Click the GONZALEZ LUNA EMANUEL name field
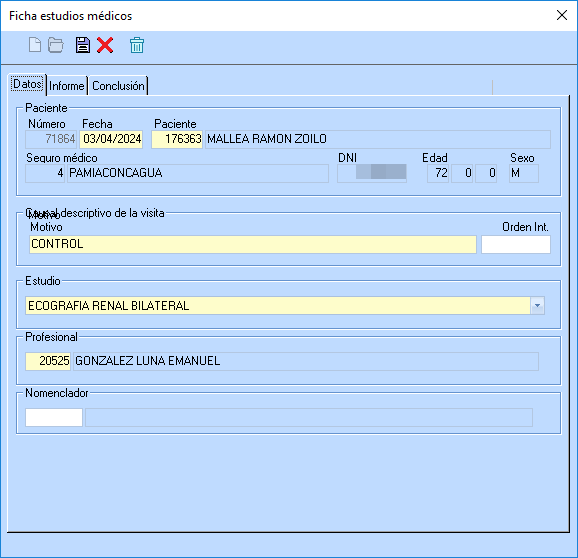Screen dimensions: 578x558 pyautogui.click(x=306, y=361)
